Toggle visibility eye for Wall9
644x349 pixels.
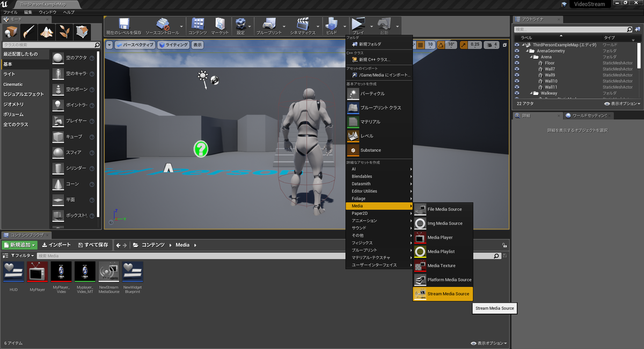(517, 75)
